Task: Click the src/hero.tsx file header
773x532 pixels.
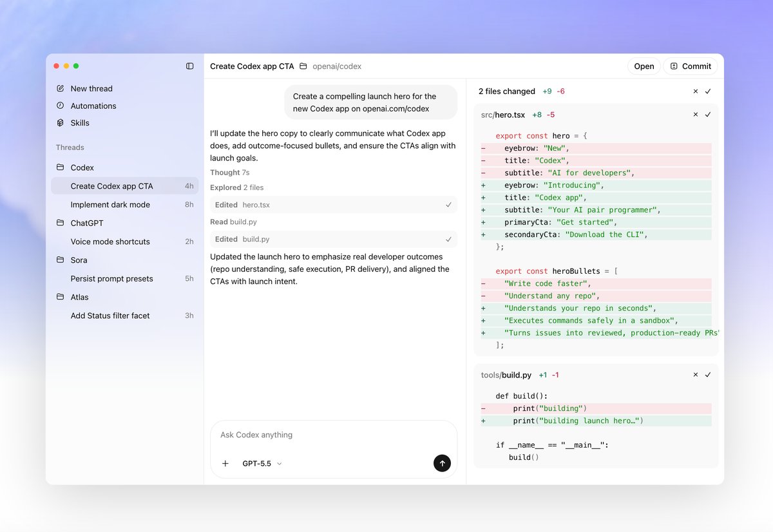Action: pos(503,115)
